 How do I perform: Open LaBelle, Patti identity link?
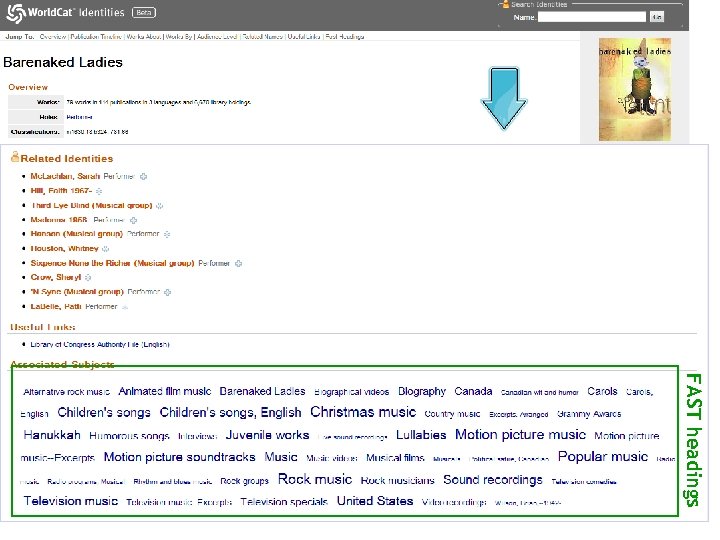pos(56,306)
